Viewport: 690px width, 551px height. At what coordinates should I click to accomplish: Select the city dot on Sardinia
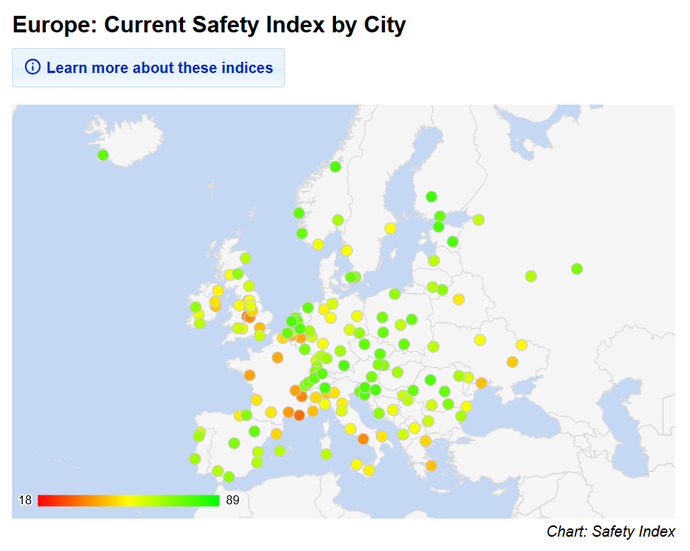(x=326, y=454)
